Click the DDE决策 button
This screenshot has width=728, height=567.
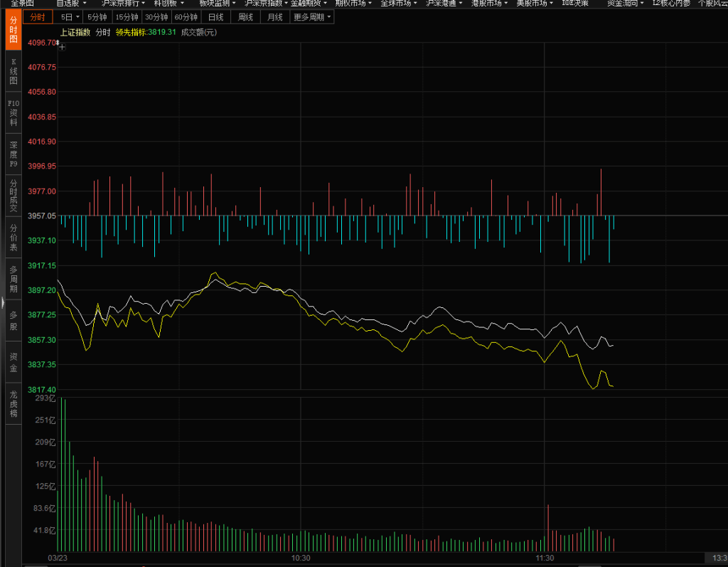tap(574, 3)
